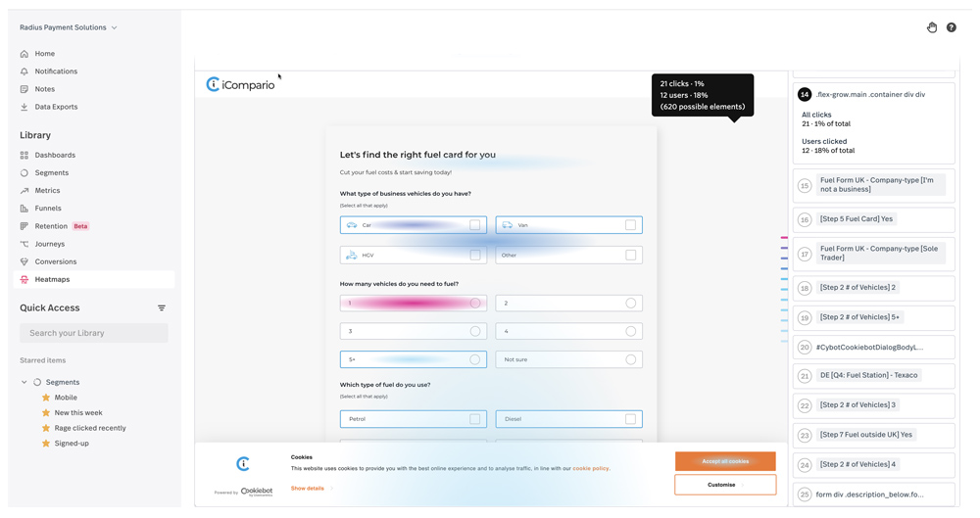
Task: Click '[Step 7 Fuel outside UK] Yes' row
Action: [874, 435]
